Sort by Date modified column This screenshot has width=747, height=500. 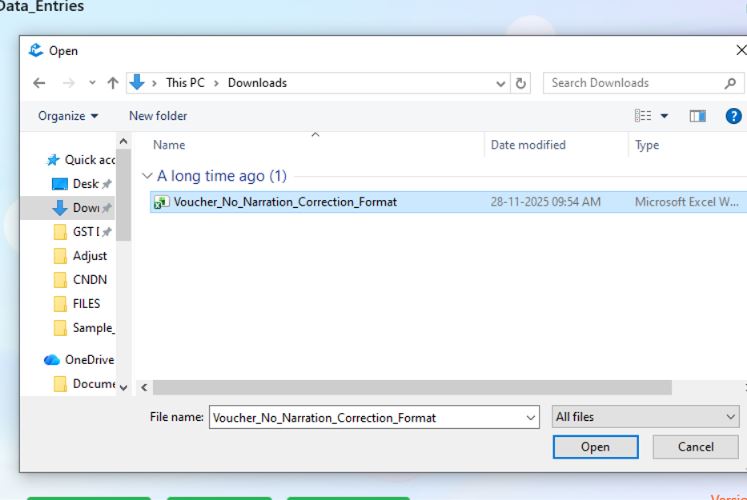(x=528, y=145)
